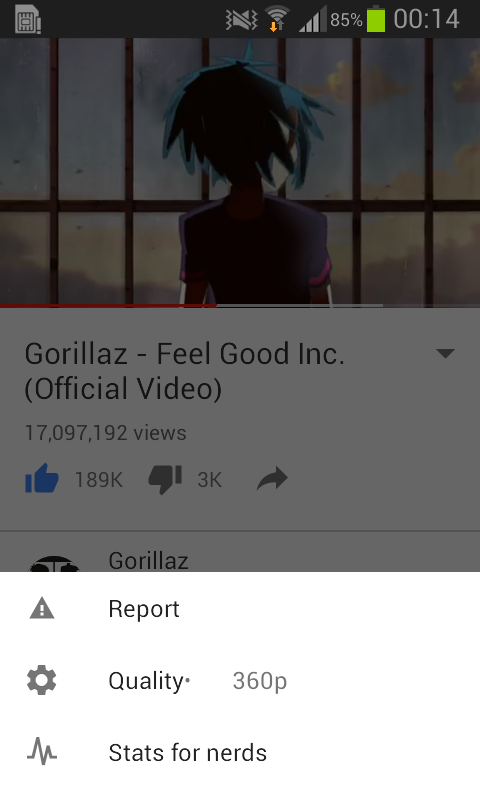Open the Gorillaz channel name link

tap(148, 561)
